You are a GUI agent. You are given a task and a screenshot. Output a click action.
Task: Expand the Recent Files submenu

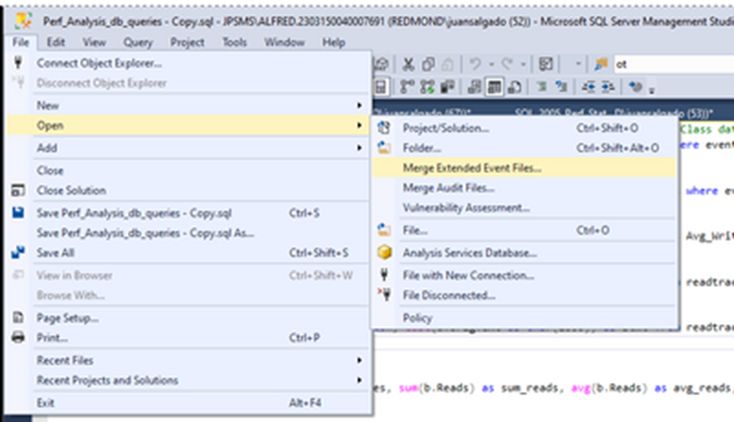click(x=359, y=360)
